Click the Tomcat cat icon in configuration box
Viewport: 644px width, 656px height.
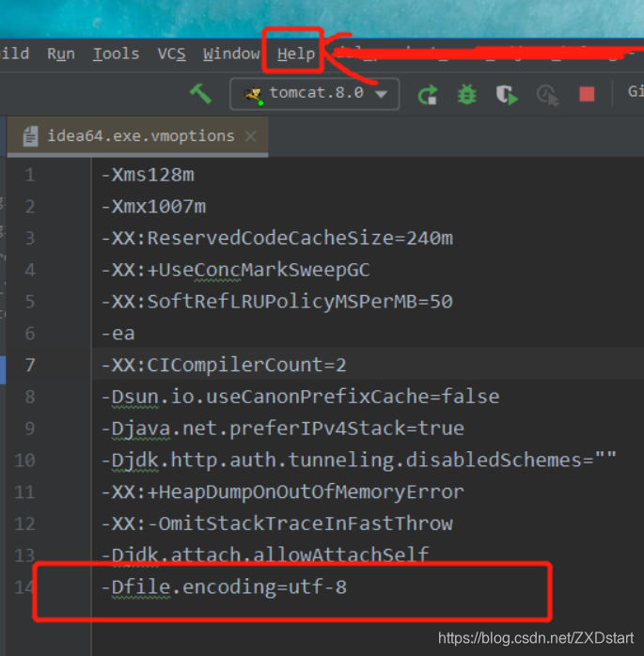252,95
